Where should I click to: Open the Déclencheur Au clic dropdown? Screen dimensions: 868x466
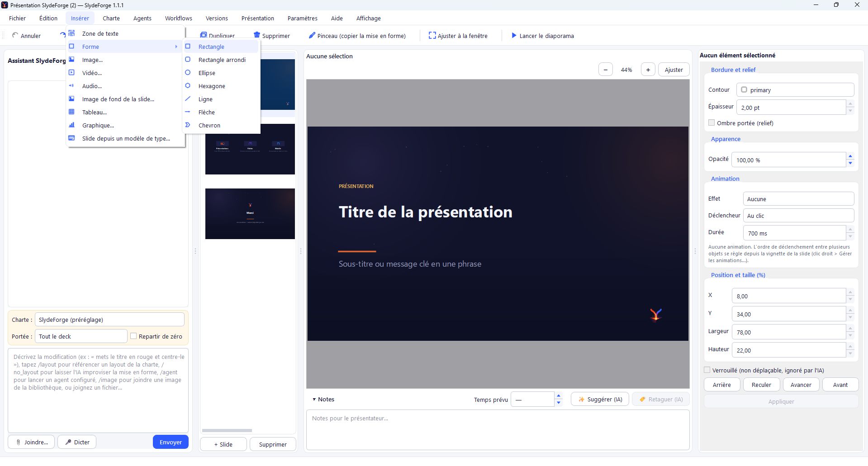pyautogui.click(x=798, y=216)
